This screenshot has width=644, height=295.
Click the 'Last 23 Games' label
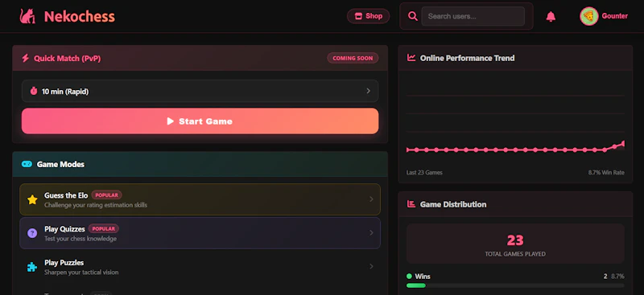tap(424, 173)
